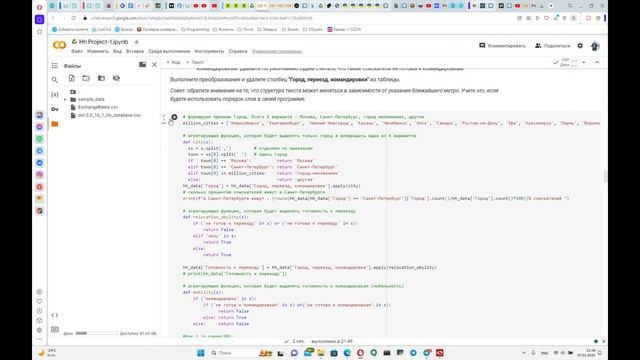This screenshot has width=640, height=360.
Task: Open the Вид menu
Action: (x=118, y=51)
